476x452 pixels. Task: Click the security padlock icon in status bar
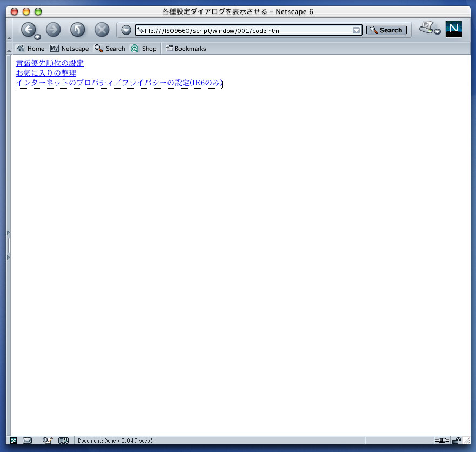(x=456, y=441)
